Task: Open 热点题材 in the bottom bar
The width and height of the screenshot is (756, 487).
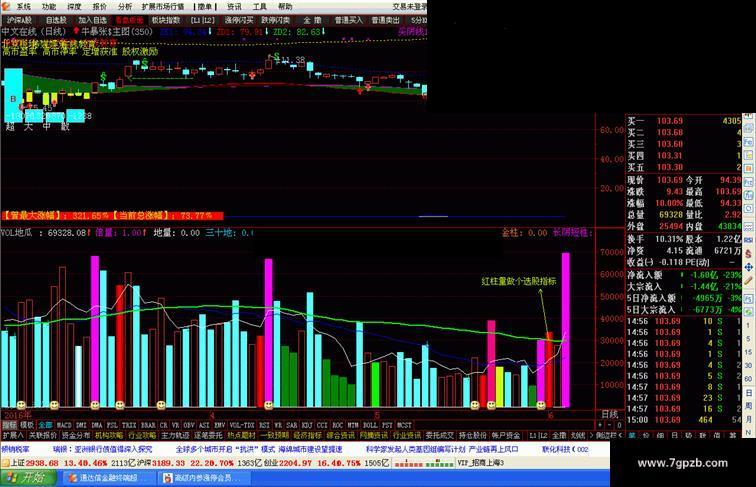Action: tap(242, 435)
